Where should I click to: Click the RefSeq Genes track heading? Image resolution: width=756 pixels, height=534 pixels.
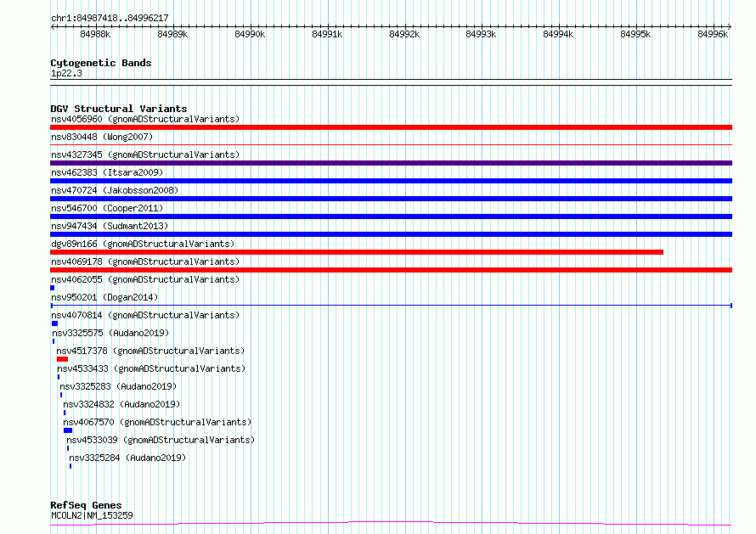86,505
